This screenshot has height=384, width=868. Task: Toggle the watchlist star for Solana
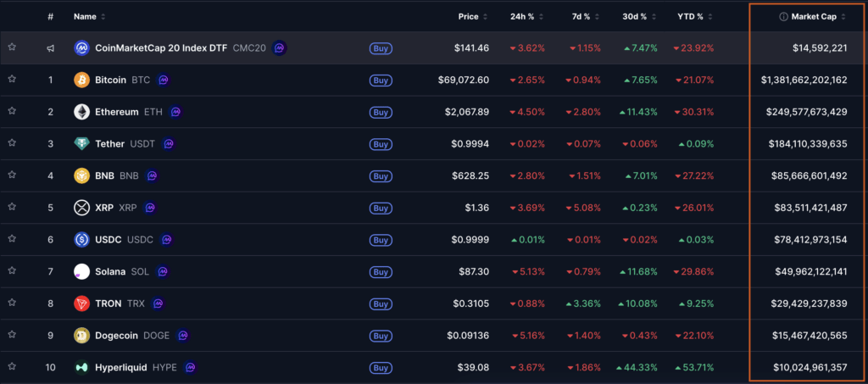click(12, 271)
